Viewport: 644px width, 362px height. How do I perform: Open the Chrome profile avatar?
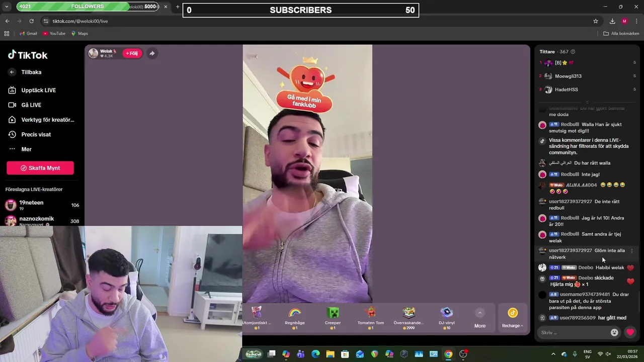(x=624, y=21)
